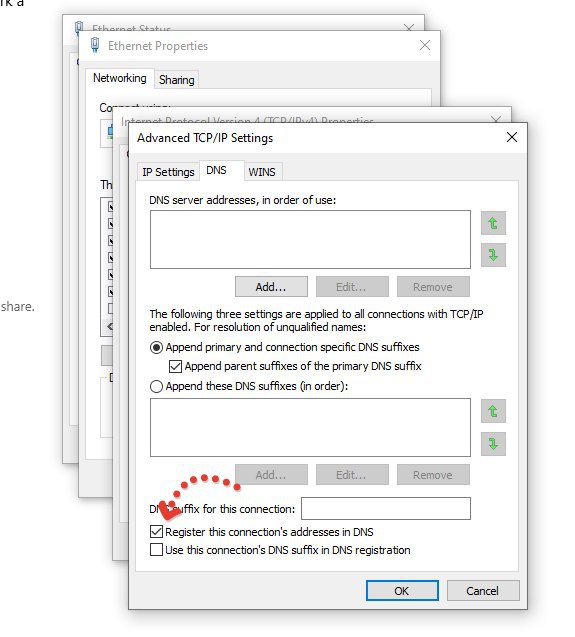Click Edit button under DNS suffixes list
This screenshot has height=637, width=575.
[x=352, y=475]
